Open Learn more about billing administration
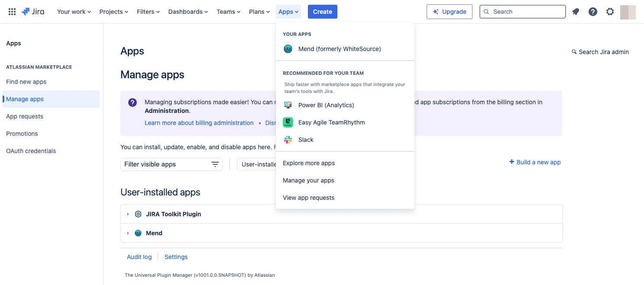The image size is (644, 285). pos(199,123)
